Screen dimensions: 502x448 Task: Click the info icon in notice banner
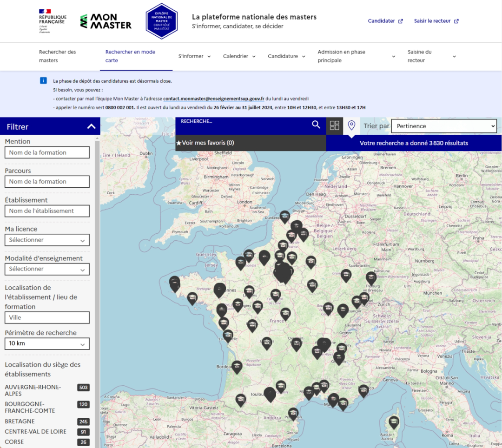(x=43, y=81)
